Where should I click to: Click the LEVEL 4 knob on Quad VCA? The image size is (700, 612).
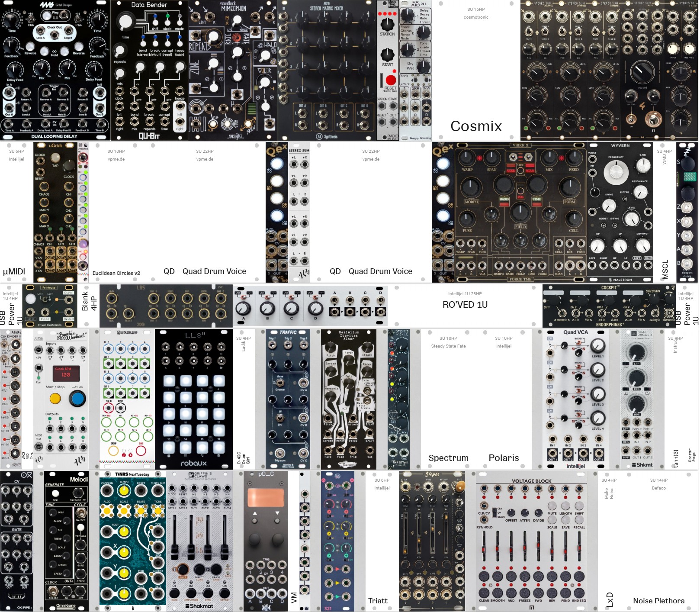(x=597, y=418)
